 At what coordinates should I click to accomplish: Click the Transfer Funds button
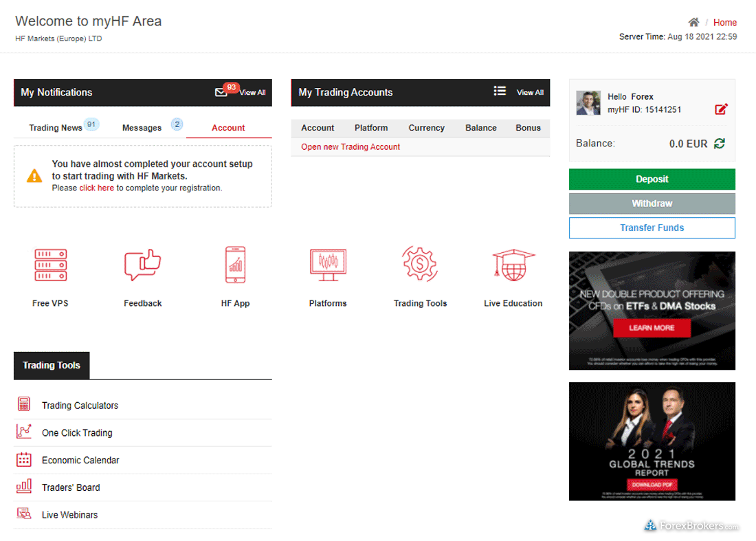tap(652, 228)
